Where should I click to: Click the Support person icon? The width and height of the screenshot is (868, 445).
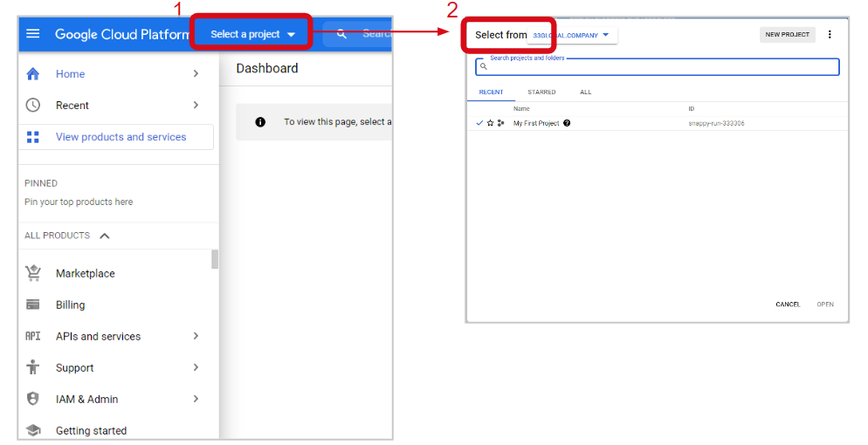point(32,367)
